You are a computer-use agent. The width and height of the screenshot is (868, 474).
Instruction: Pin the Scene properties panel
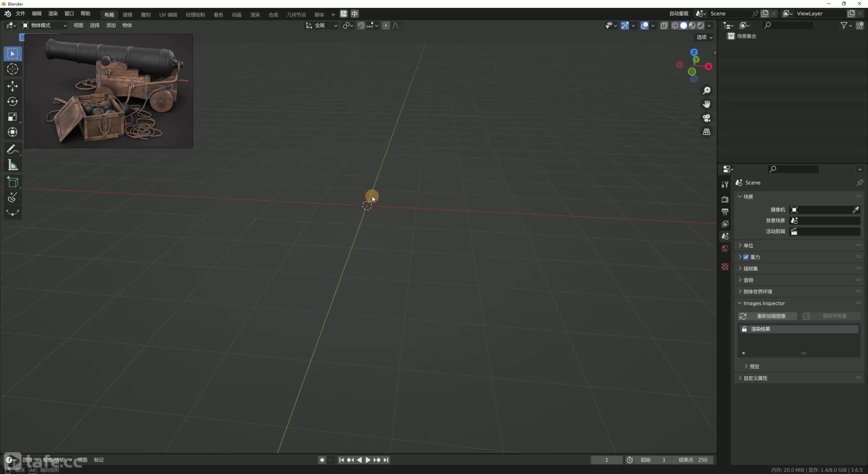click(860, 183)
